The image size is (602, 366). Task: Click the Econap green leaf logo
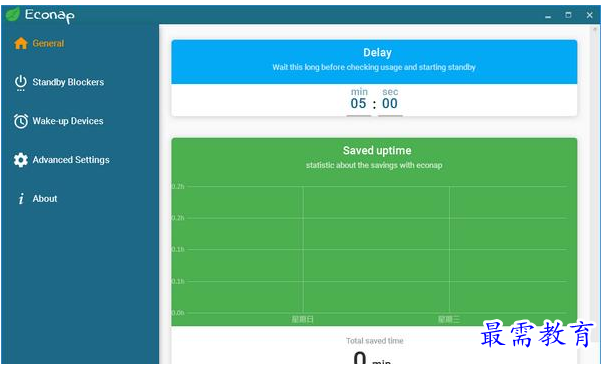click(x=12, y=15)
